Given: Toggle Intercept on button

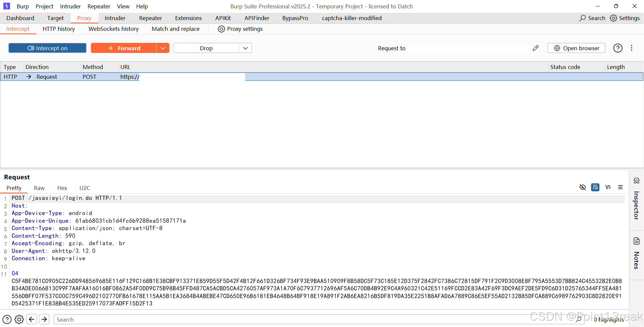Looking at the screenshot, I should (x=47, y=48).
